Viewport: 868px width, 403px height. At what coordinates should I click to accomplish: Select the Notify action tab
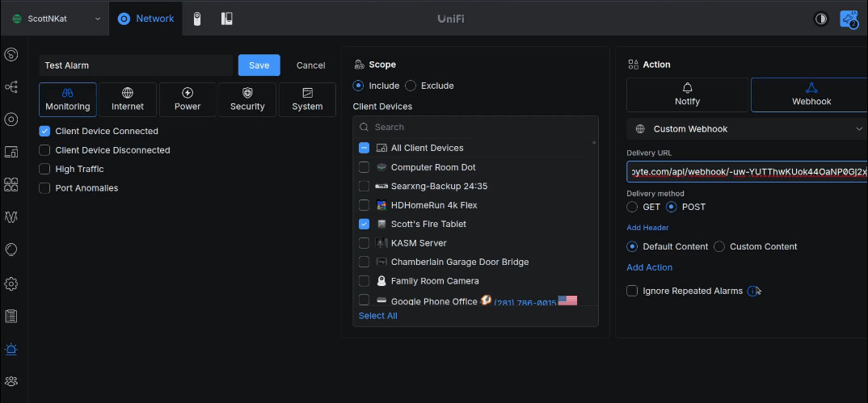687,94
